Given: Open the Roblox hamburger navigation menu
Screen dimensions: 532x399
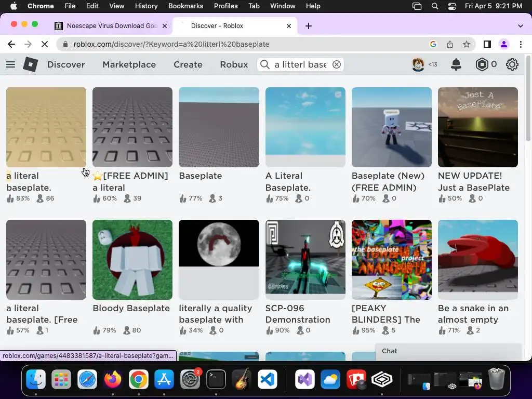Looking at the screenshot, I should (x=10, y=64).
